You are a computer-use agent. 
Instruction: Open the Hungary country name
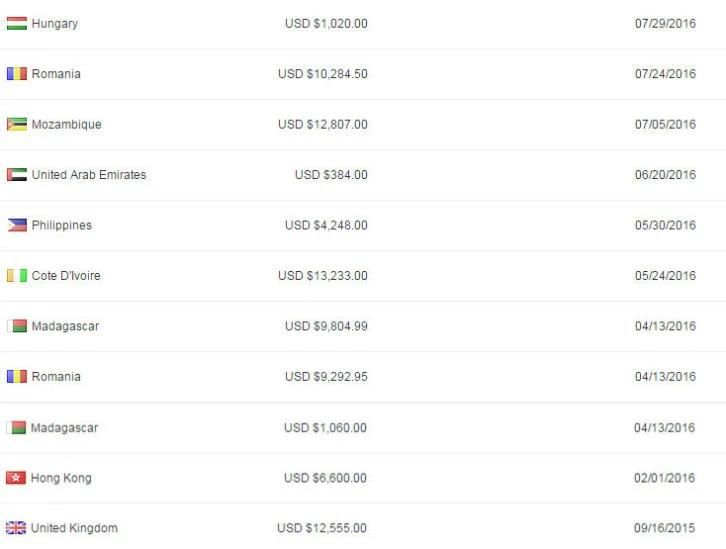(x=55, y=24)
